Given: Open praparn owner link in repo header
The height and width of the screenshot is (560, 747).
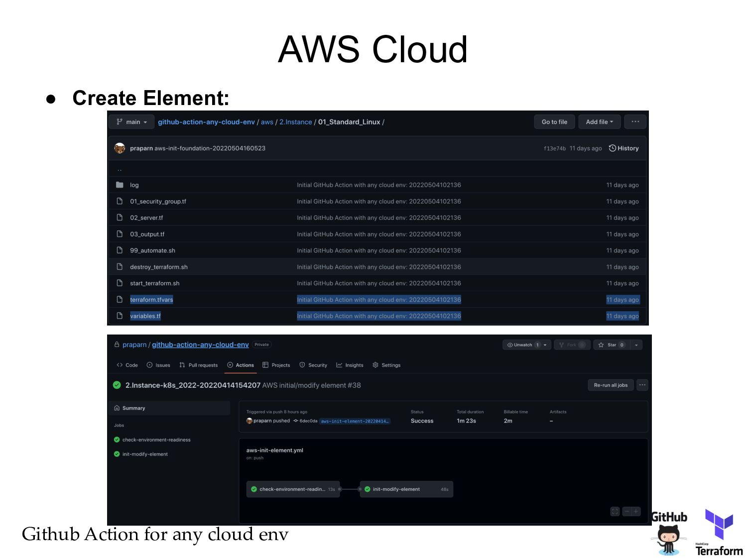Looking at the screenshot, I should click(x=134, y=344).
